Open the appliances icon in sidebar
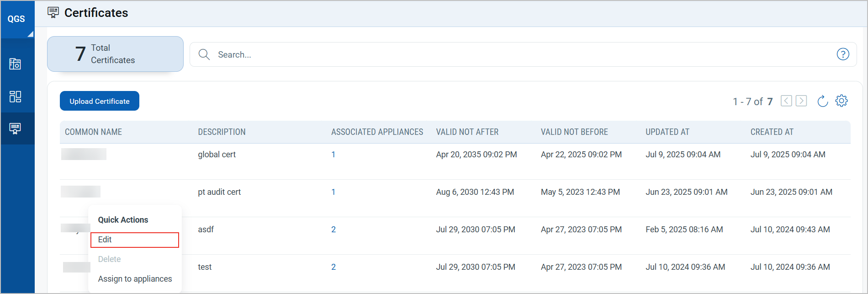 tap(16, 64)
